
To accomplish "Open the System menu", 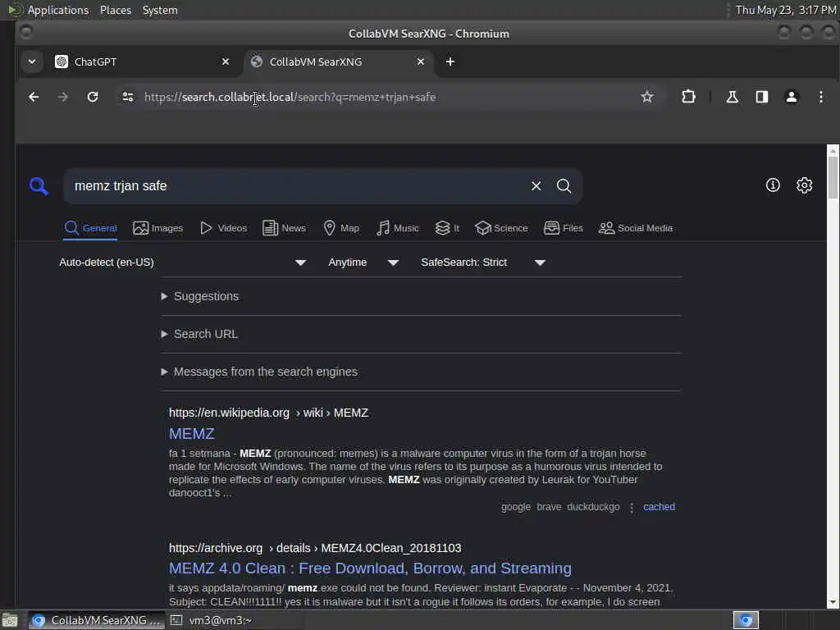I will (160, 10).
